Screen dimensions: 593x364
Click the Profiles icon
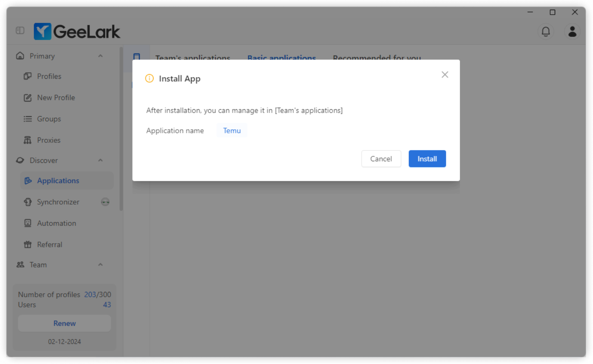coord(27,76)
